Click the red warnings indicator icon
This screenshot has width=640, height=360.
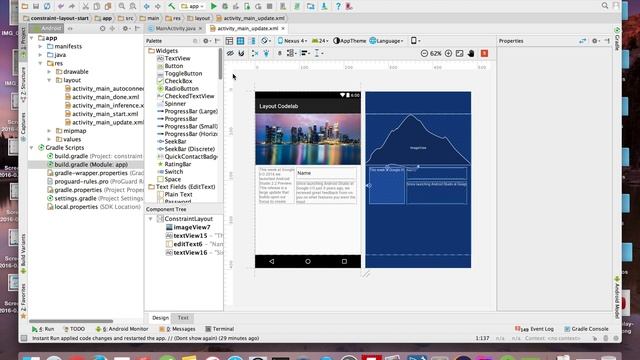[x=484, y=53]
